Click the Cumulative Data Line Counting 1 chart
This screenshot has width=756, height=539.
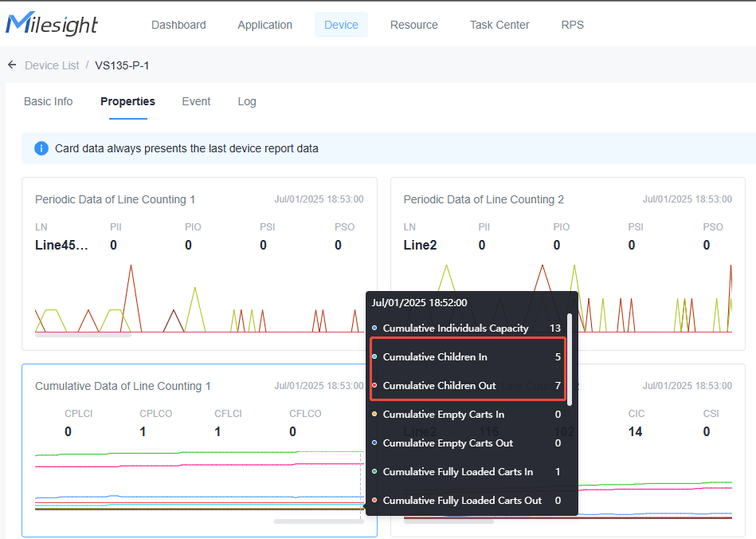click(x=199, y=481)
